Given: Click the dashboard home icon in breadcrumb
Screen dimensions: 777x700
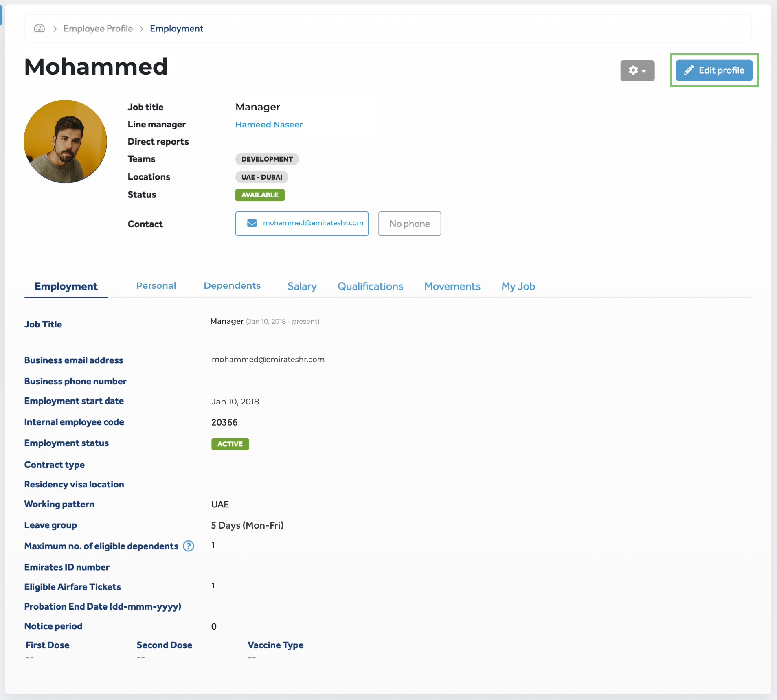Looking at the screenshot, I should 40,29.
